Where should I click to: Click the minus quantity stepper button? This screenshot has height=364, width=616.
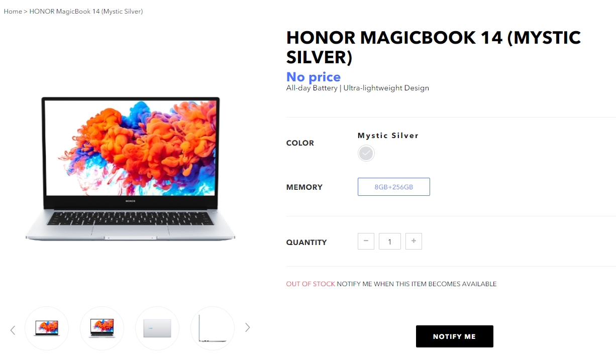coord(366,241)
